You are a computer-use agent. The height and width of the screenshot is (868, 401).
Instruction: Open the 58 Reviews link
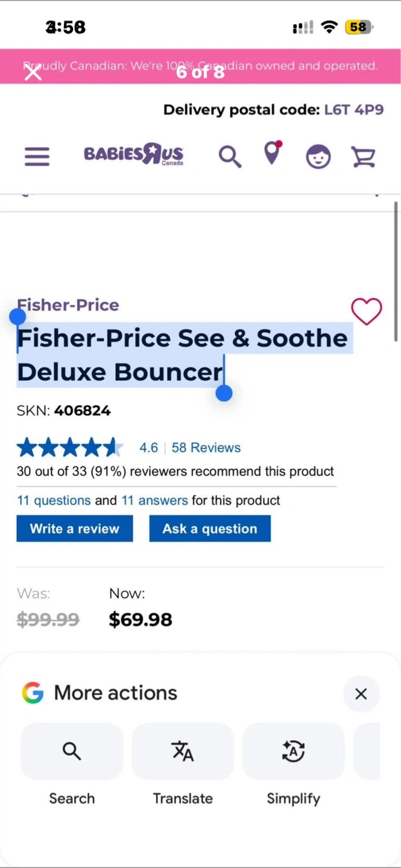[x=206, y=448]
